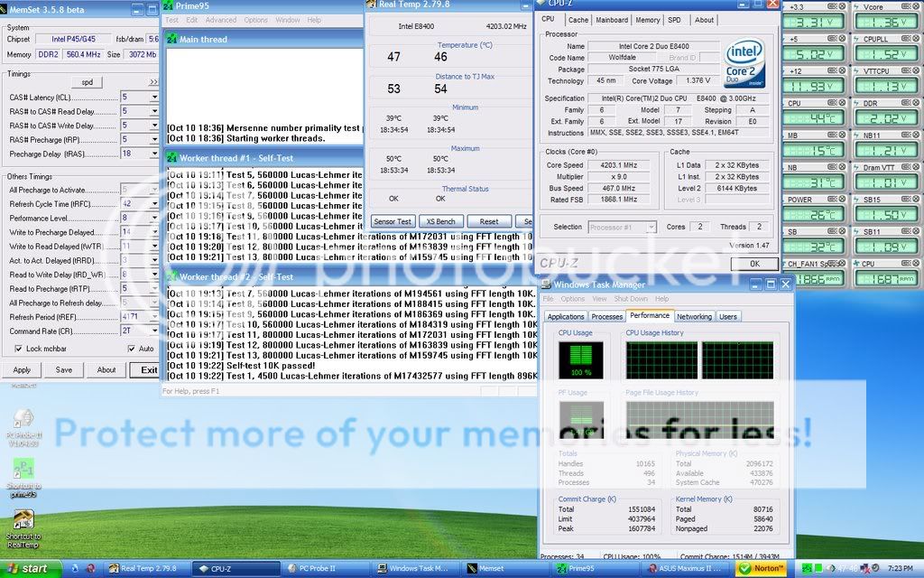
Task: Open the Command Rate (CR) dropdown
Action: pyautogui.click(x=153, y=331)
